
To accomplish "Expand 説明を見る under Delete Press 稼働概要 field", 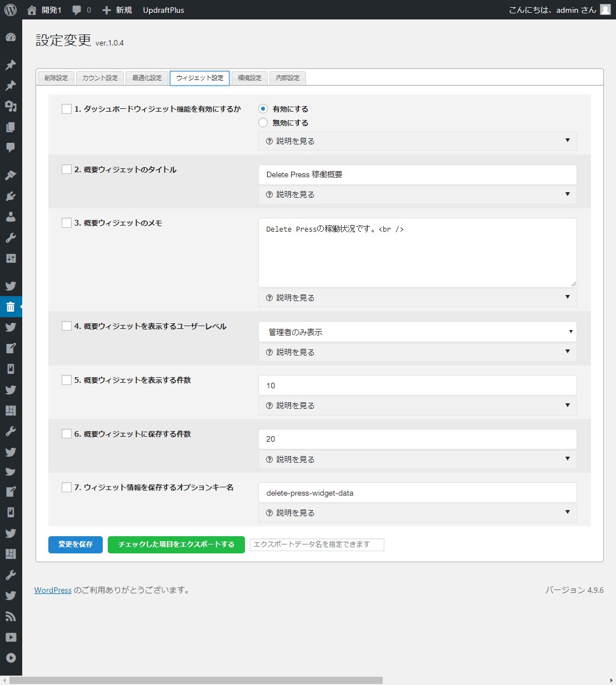I will click(x=418, y=194).
